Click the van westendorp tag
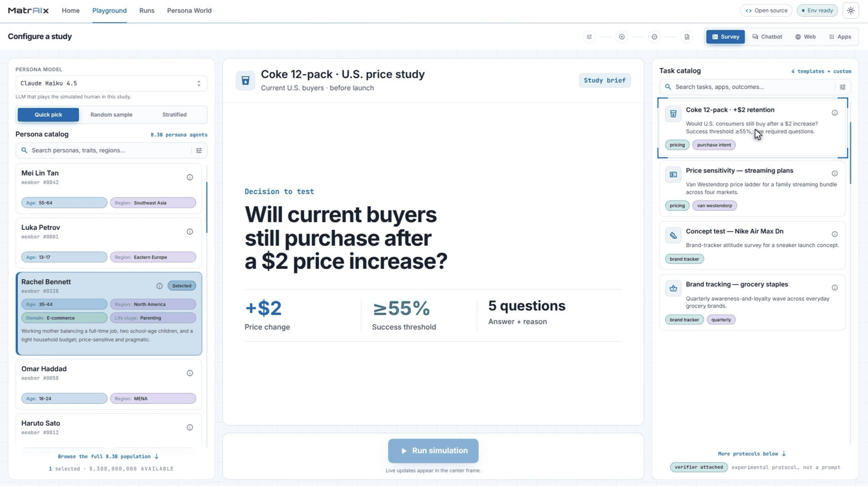 point(714,206)
